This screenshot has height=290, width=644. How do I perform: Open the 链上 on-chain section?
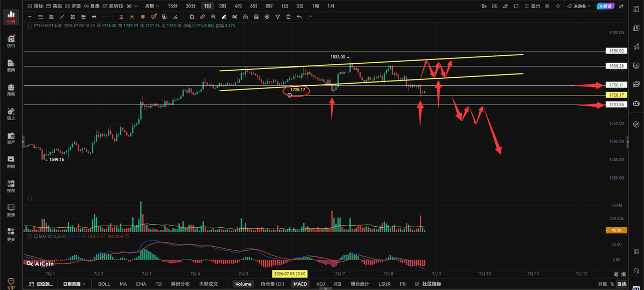tap(11, 114)
